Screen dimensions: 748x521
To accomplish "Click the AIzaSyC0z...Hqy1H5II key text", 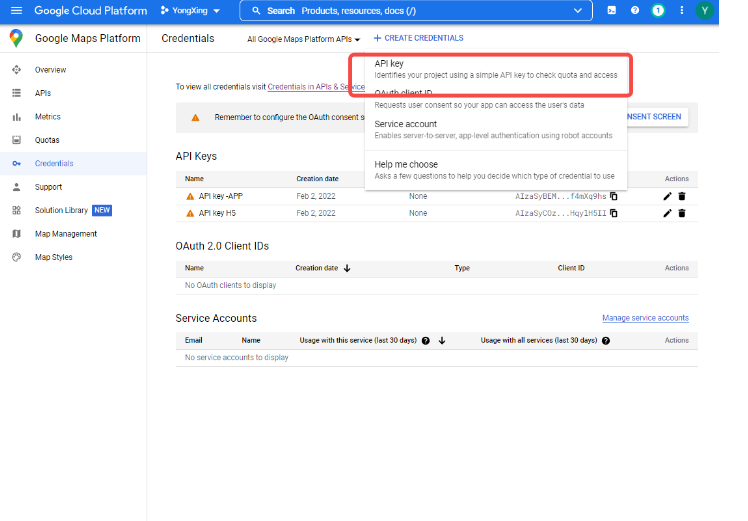I will pyautogui.click(x=561, y=213).
